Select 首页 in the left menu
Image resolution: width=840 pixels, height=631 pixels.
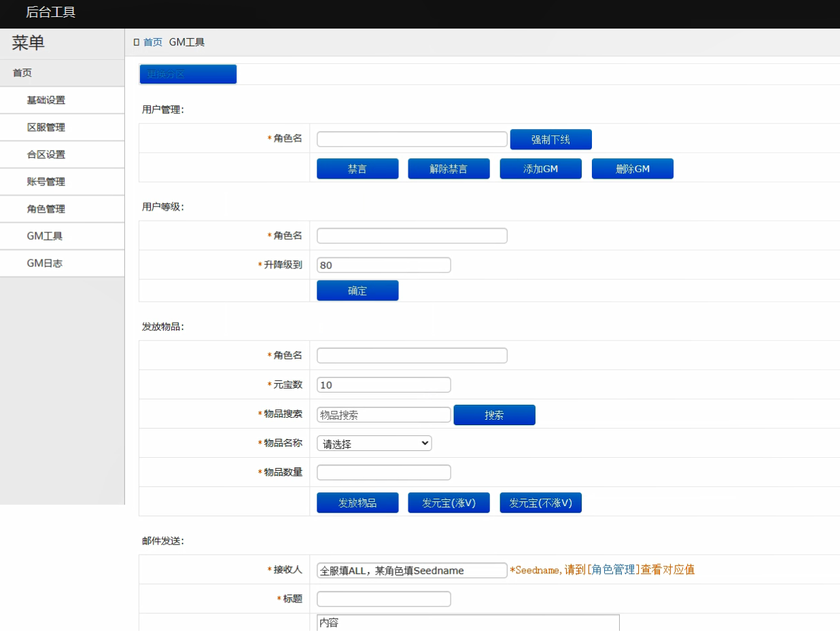pyautogui.click(x=62, y=73)
